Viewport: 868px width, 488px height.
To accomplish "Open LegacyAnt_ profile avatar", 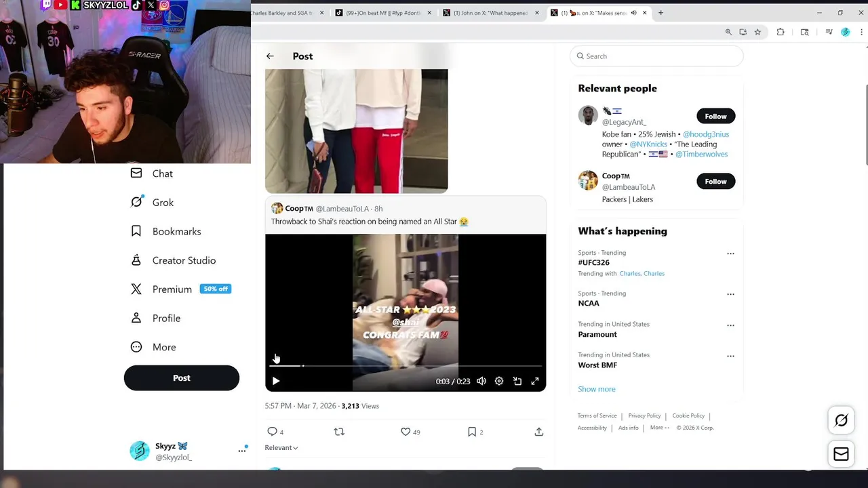I will (588, 115).
